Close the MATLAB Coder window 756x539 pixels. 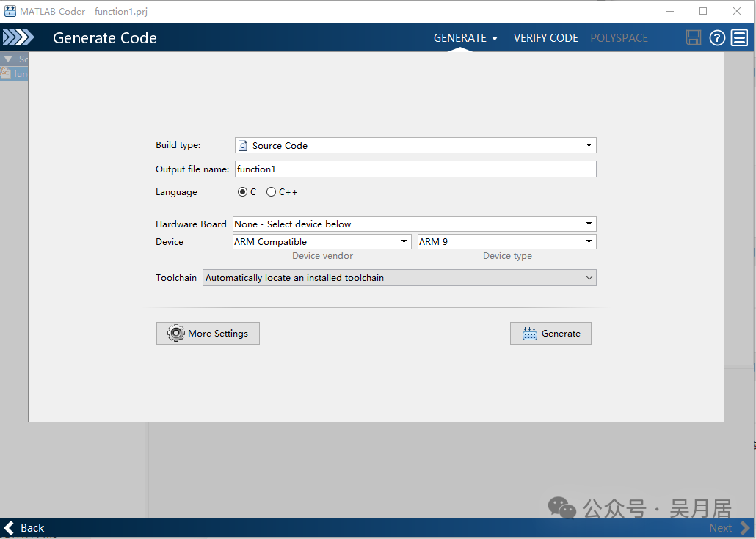pyautogui.click(x=737, y=11)
